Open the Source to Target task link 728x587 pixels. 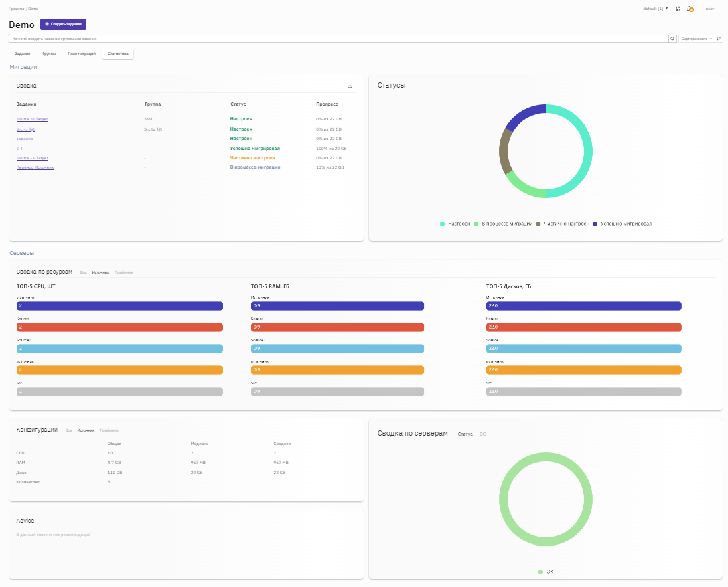[32, 119]
